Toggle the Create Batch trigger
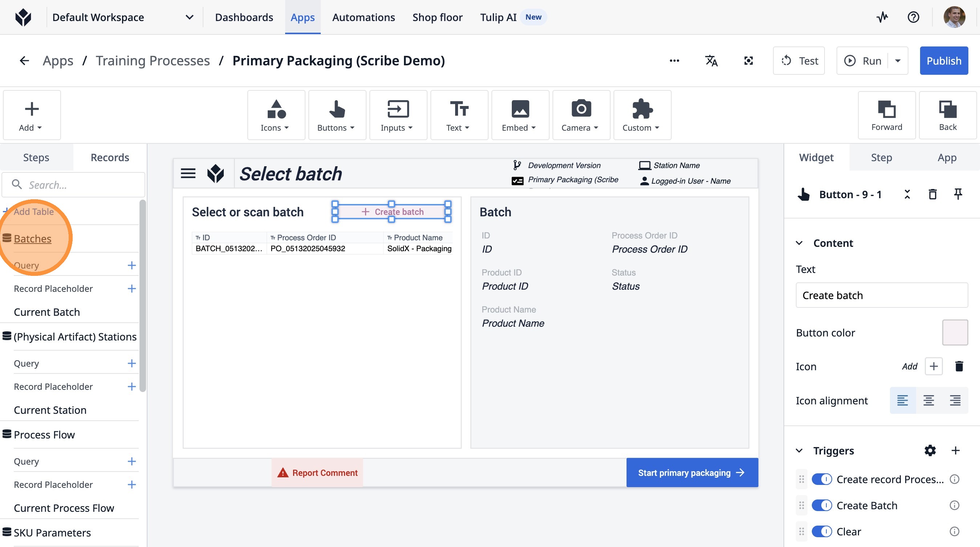This screenshot has width=980, height=547. [x=822, y=505]
